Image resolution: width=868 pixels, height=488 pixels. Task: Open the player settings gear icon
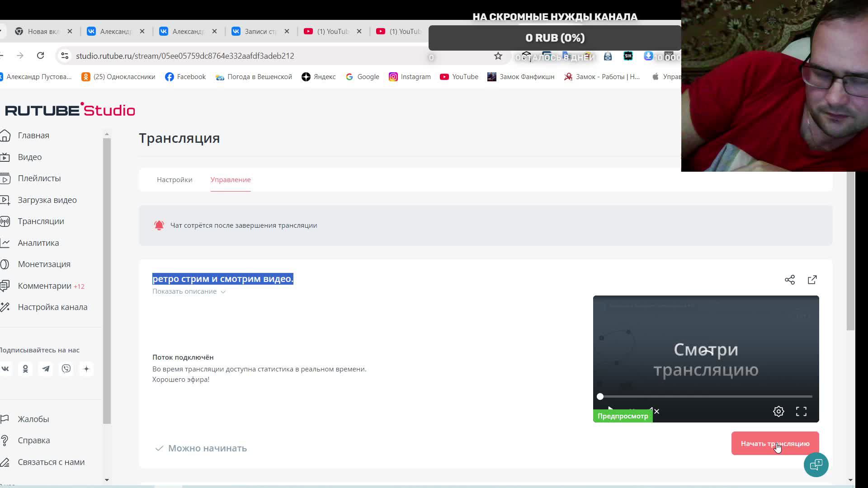click(x=778, y=411)
